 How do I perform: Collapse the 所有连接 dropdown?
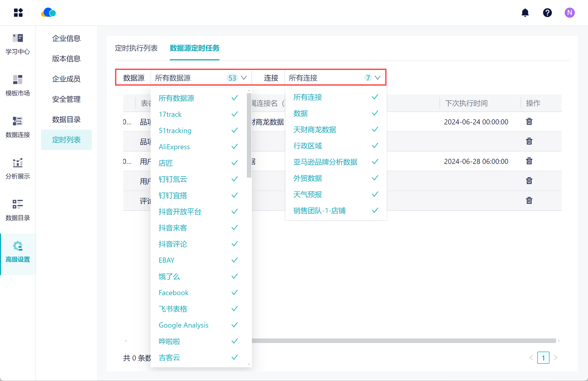[377, 78]
